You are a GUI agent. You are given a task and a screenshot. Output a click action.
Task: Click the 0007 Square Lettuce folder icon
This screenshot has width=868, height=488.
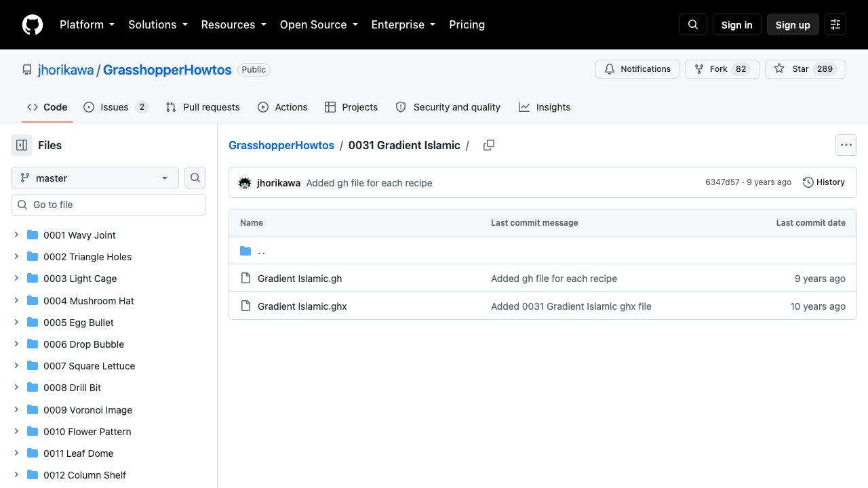33,365
